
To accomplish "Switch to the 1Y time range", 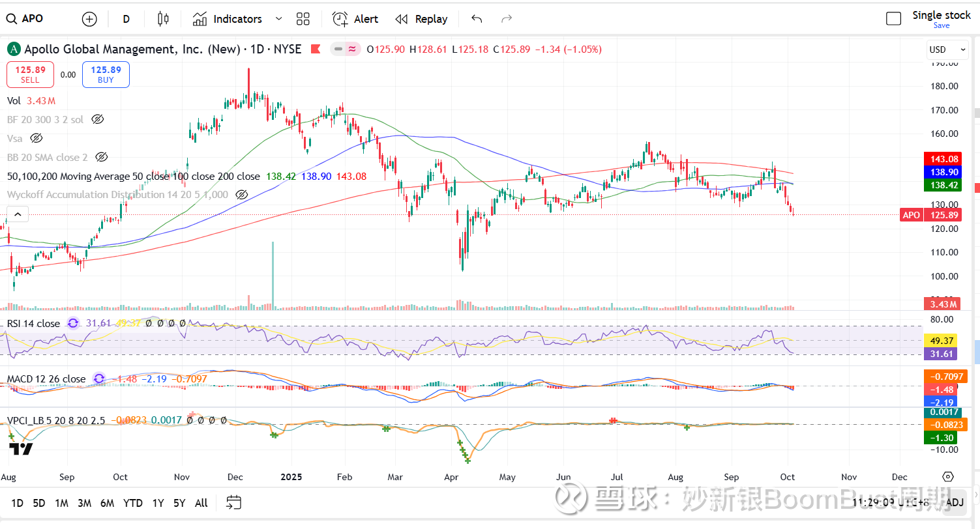I will click(x=158, y=503).
